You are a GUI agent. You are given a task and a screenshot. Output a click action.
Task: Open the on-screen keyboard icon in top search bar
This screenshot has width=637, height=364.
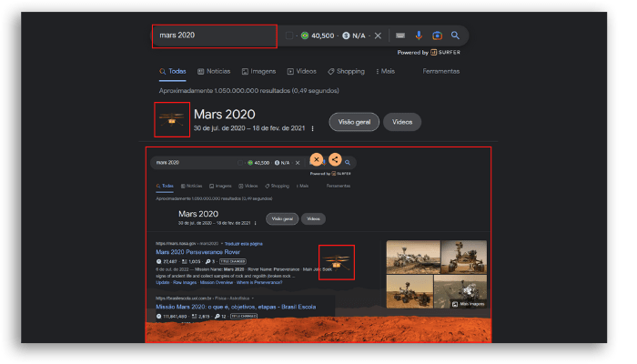[400, 35]
